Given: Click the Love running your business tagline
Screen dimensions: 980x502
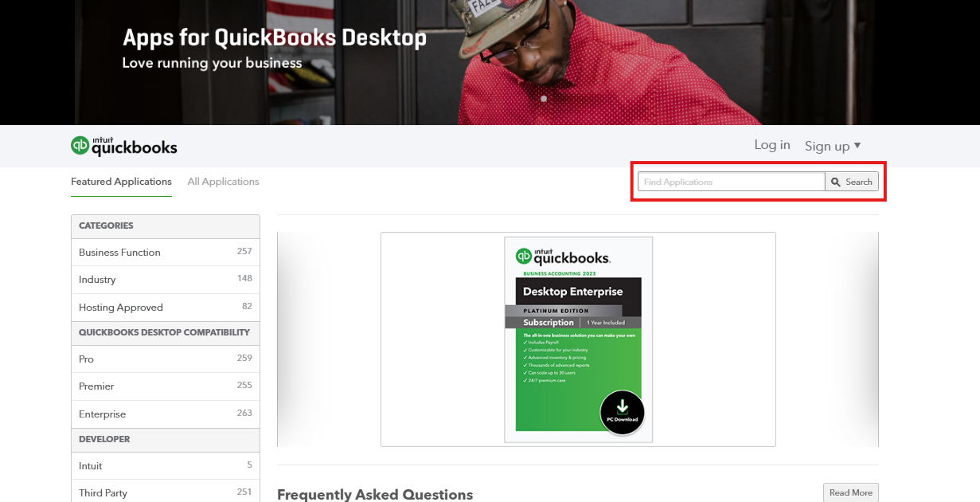Looking at the screenshot, I should [x=212, y=63].
